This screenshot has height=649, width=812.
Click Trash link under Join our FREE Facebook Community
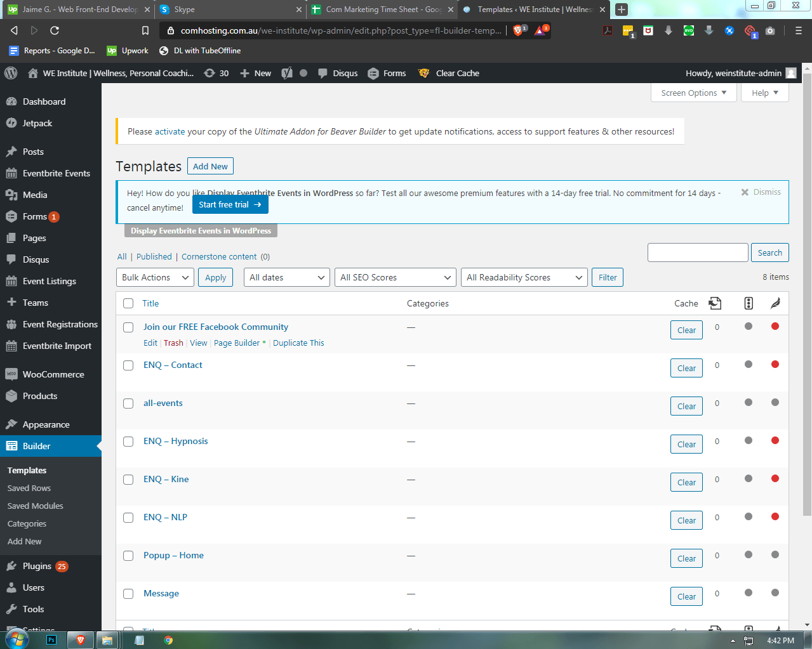coord(173,343)
